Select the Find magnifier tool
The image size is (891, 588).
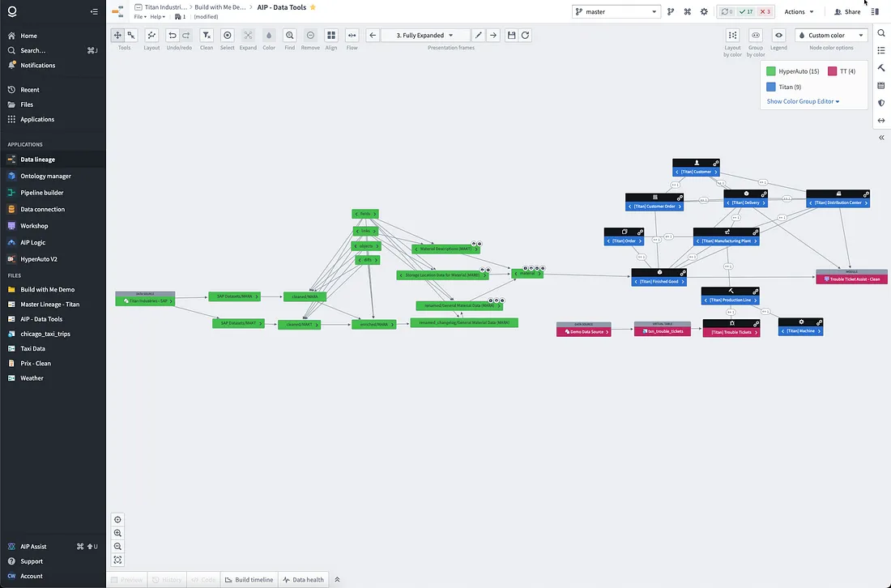290,36
